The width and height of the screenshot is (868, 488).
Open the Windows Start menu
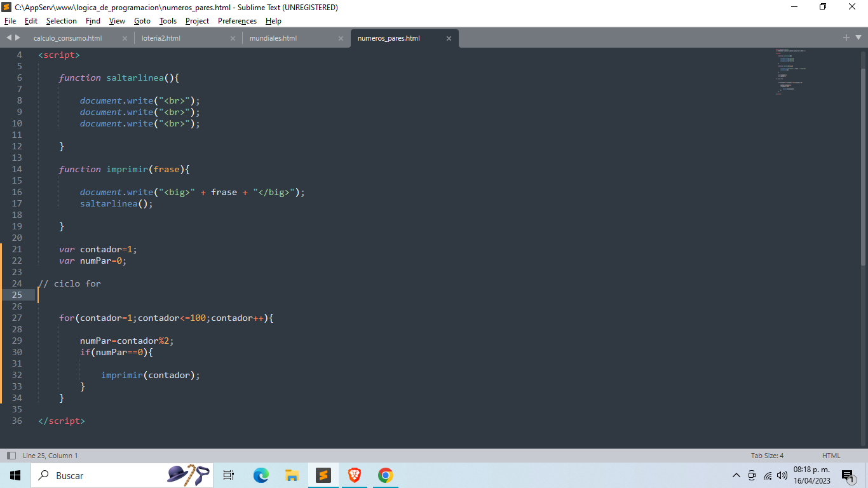coord(15,475)
